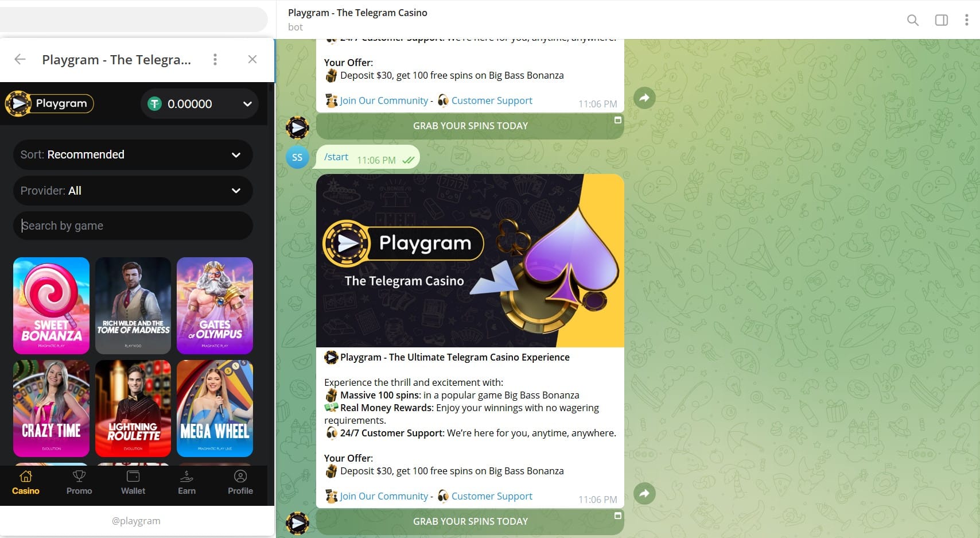The width and height of the screenshot is (980, 538).
Task: Forward the upper message with share arrow
Action: pyautogui.click(x=644, y=98)
